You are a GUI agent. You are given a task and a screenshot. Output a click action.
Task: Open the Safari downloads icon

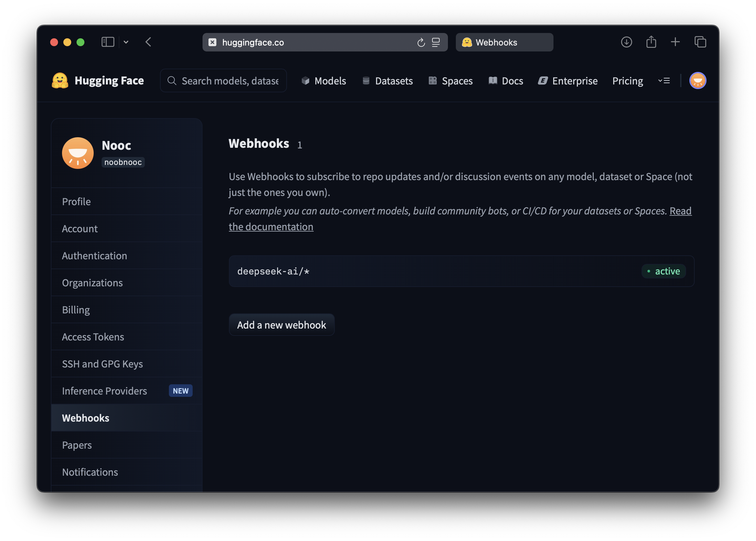coord(626,42)
